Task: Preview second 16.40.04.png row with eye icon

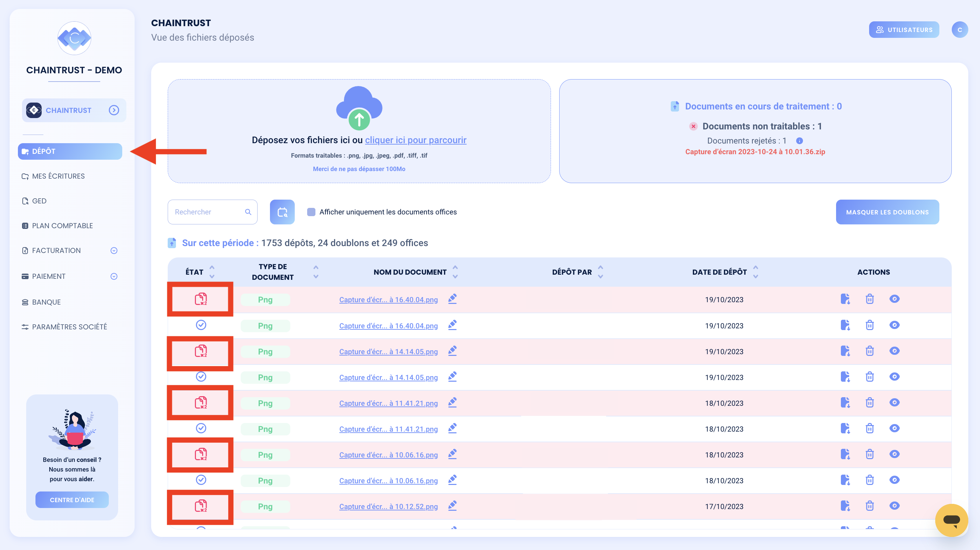Action: tap(894, 325)
